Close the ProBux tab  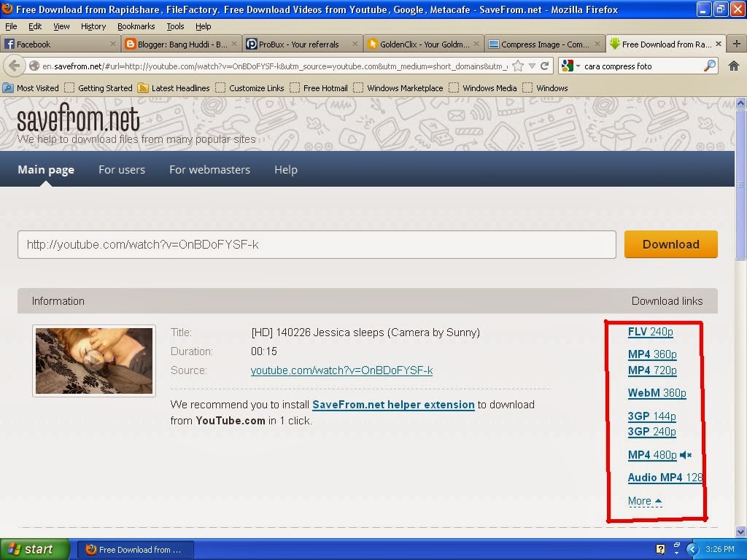pos(355,44)
